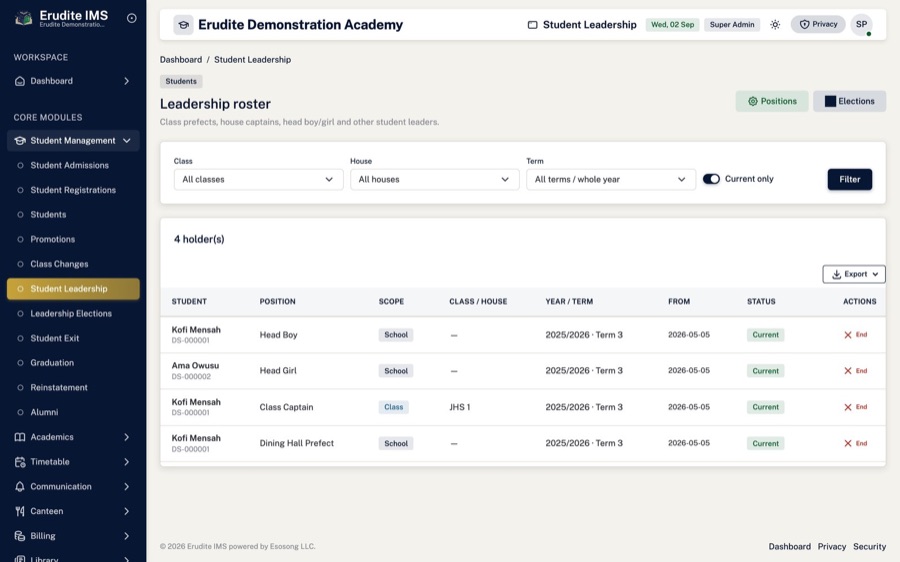The height and width of the screenshot is (562, 900).
Task: Click the Dashboard breadcrumb link
Action: (181, 60)
